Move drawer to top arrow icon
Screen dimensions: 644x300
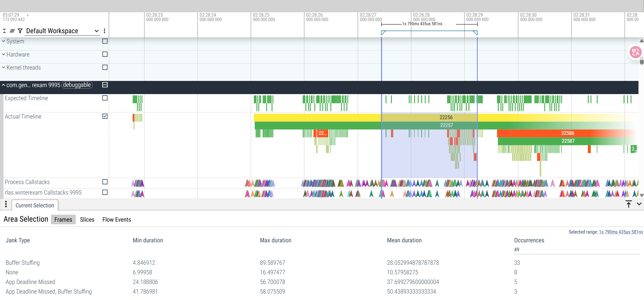point(629,204)
